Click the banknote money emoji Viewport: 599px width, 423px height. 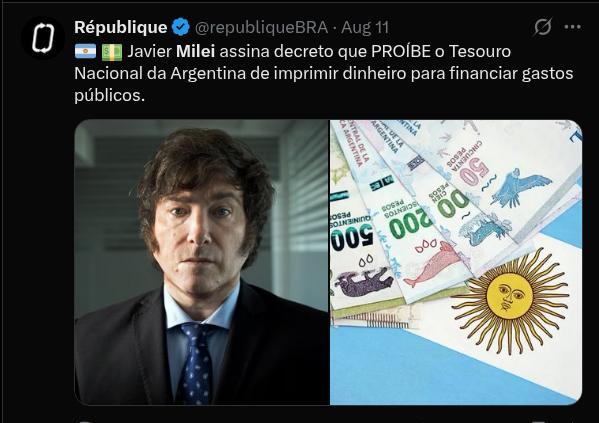(112, 52)
